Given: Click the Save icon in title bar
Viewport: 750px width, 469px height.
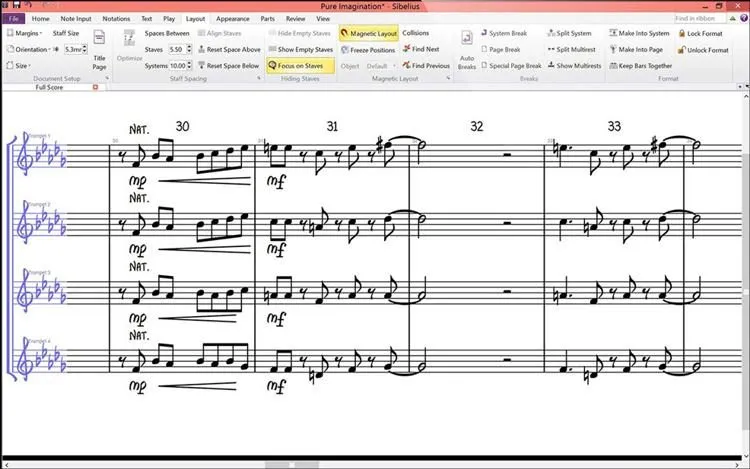Looking at the screenshot, I should pos(16,5).
